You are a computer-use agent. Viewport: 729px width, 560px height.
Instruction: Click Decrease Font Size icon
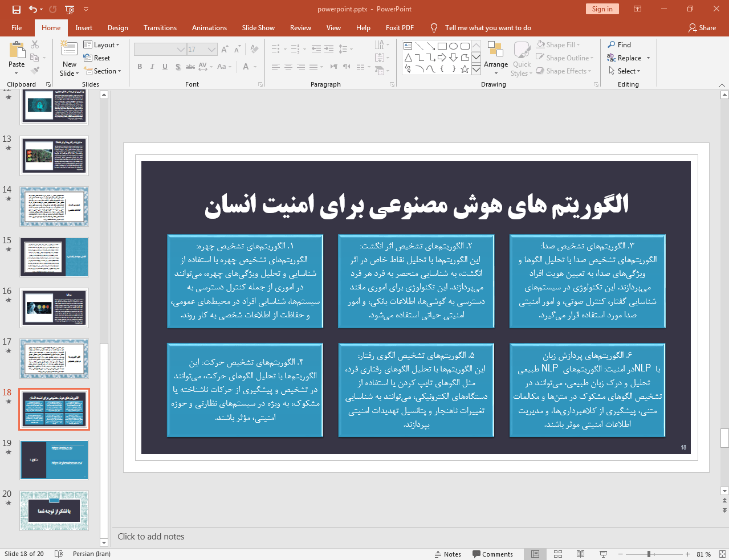[x=237, y=50]
